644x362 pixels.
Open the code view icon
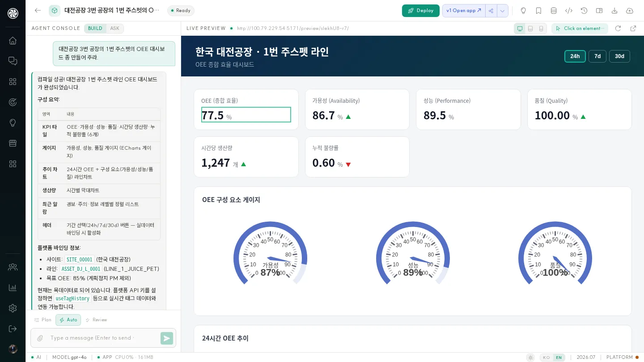(x=569, y=11)
